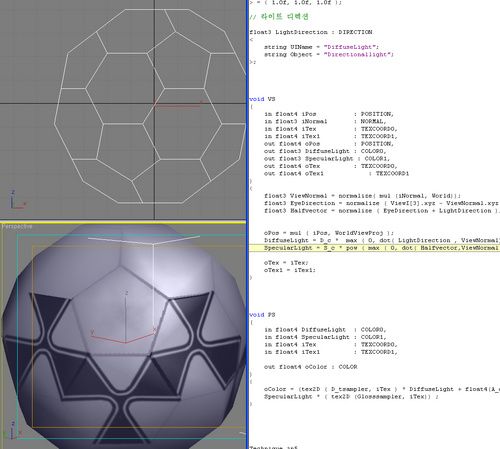
Task: Click the float3 LightDirection declaration line
Action: 311,32
